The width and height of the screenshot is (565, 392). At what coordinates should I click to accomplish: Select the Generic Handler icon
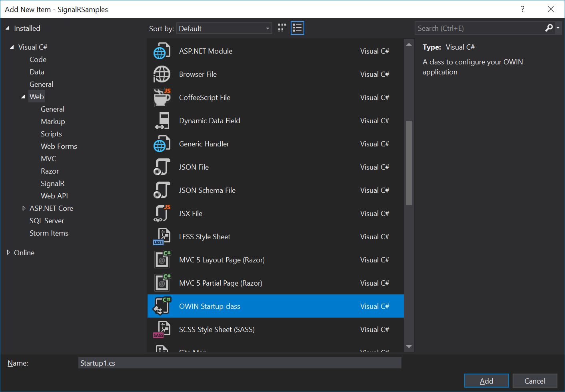coord(162,144)
